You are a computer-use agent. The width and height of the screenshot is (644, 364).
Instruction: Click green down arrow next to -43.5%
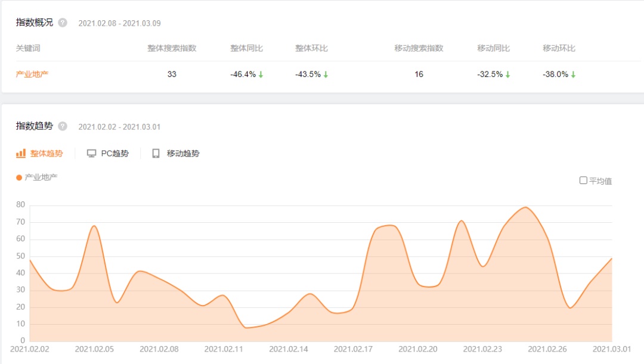click(326, 74)
